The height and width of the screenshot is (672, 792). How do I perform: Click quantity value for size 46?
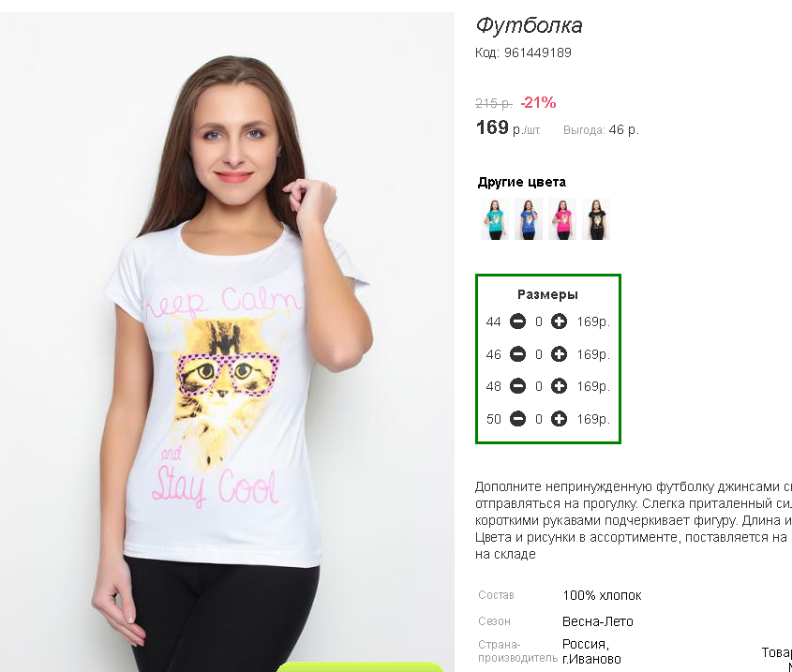pyautogui.click(x=538, y=354)
